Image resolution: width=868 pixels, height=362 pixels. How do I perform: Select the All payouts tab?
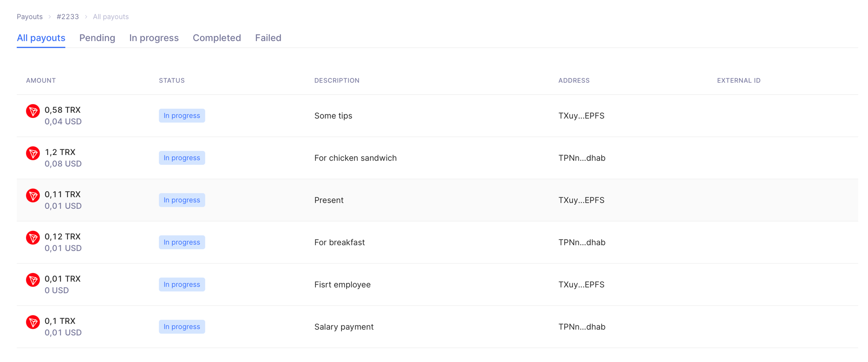coord(41,38)
